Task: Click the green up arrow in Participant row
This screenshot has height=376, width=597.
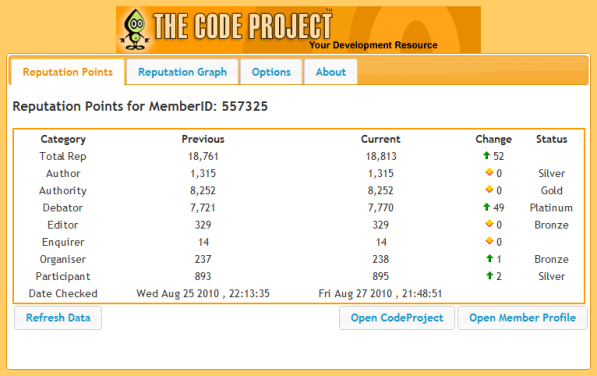Action: [x=490, y=276]
